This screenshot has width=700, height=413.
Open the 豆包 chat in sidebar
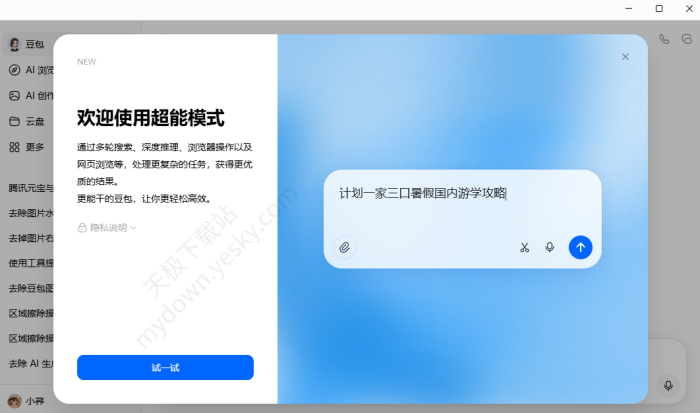[29, 44]
